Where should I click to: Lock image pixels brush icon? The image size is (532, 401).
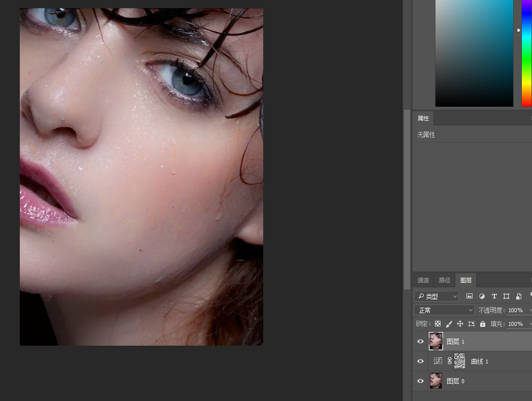tap(449, 324)
